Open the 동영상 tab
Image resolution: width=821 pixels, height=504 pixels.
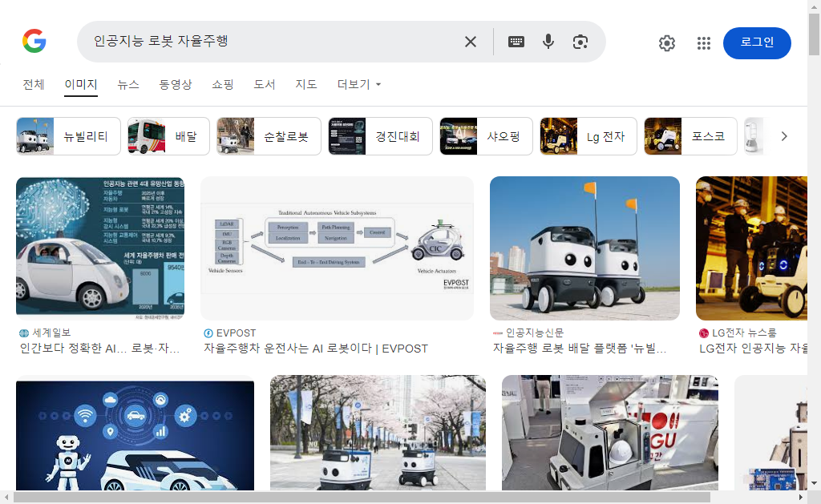[176, 84]
